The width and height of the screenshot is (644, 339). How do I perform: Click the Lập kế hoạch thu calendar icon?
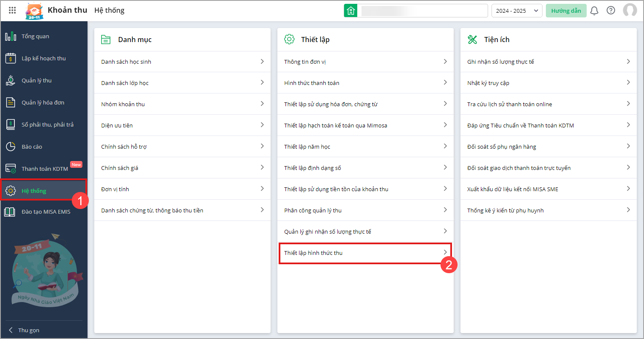pyautogui.click(x=11, y=58)
